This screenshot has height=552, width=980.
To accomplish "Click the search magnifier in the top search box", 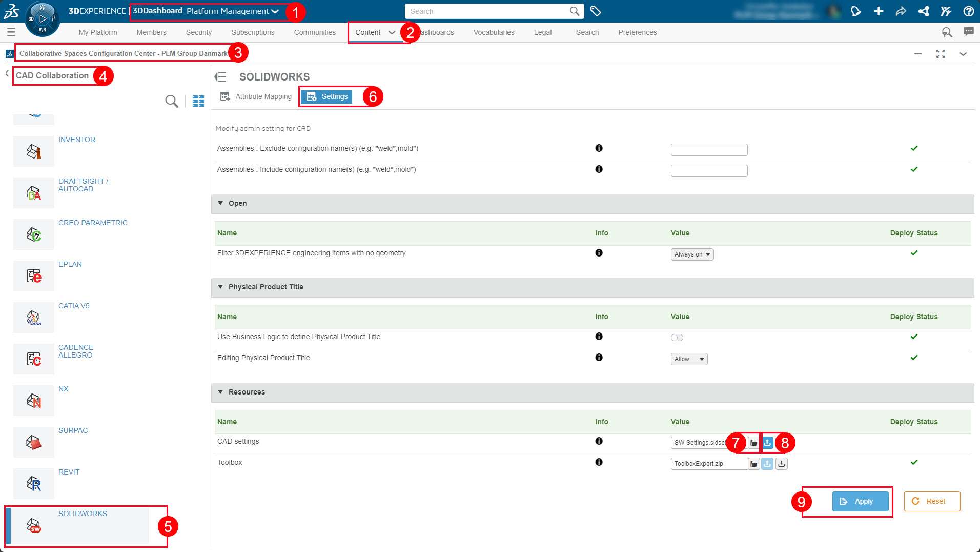I will pos(575,11).
